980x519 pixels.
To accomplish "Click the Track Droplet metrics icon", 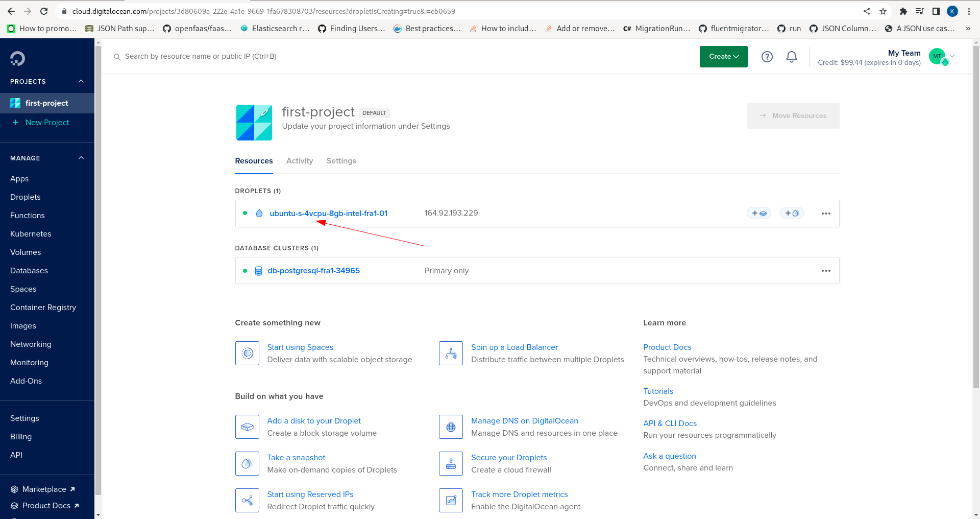I will click(x=451, y=501).
